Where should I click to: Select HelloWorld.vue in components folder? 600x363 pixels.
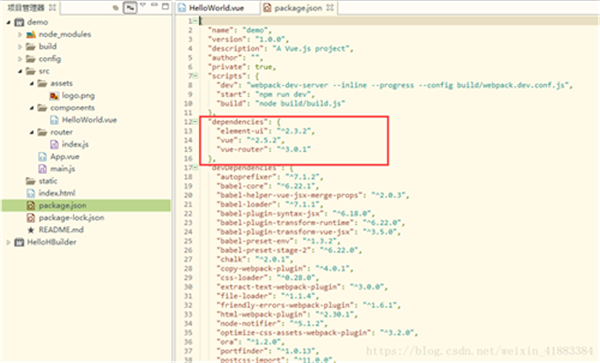point(89,120)
